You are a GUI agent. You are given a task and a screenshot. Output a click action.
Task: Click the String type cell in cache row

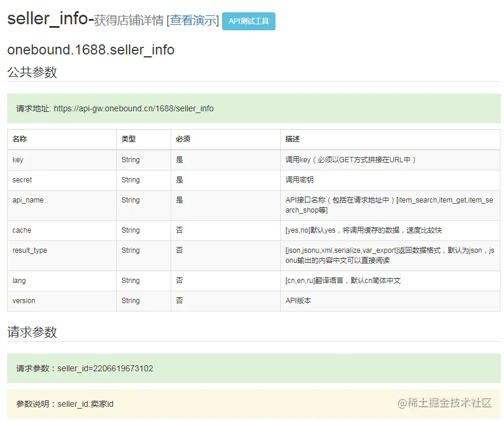pos(143,230)
